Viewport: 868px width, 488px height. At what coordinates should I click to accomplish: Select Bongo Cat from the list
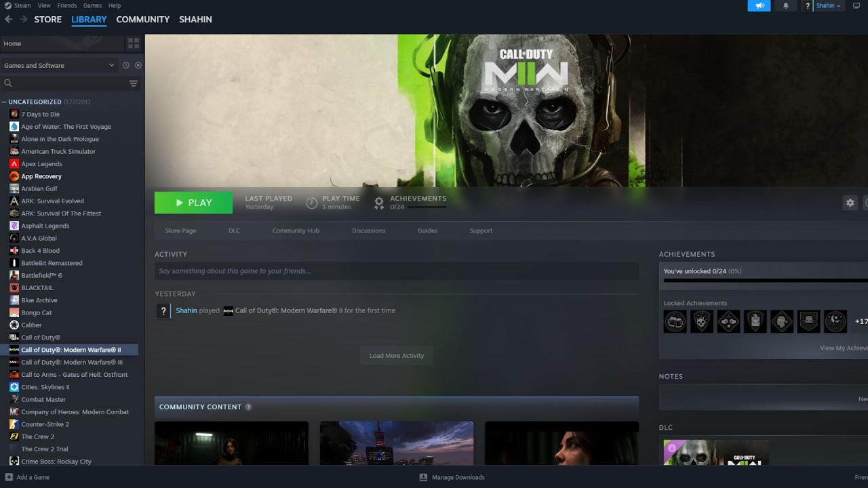[x=36, y=312]
